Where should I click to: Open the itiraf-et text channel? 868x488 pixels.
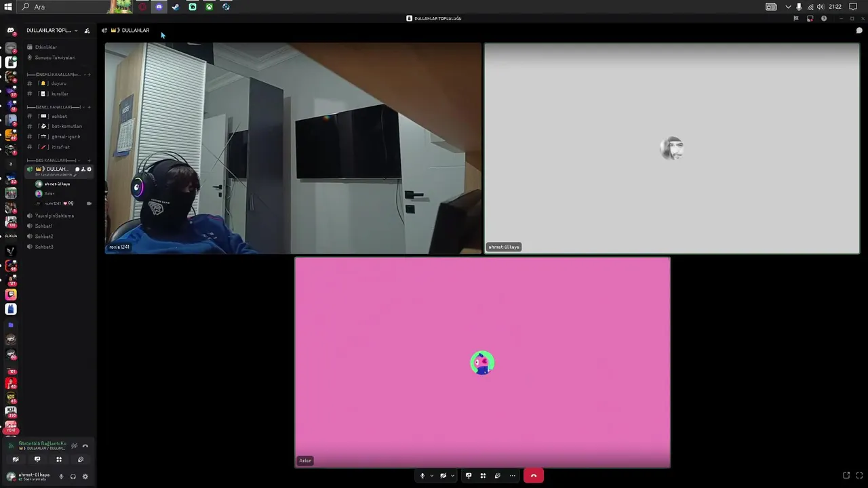(x=58, y=147)
